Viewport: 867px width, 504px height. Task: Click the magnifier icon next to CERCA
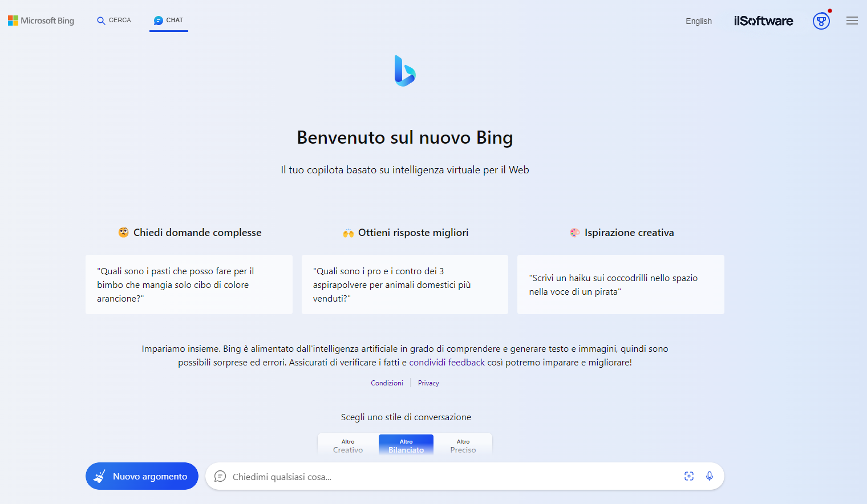pos(101,21)
